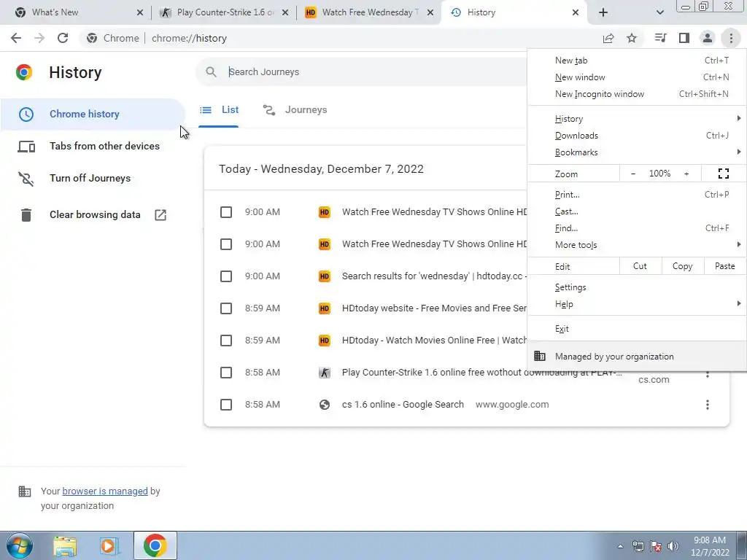
Task: Check the Search results for 'wednesday' entry
Action: point(226,276)
